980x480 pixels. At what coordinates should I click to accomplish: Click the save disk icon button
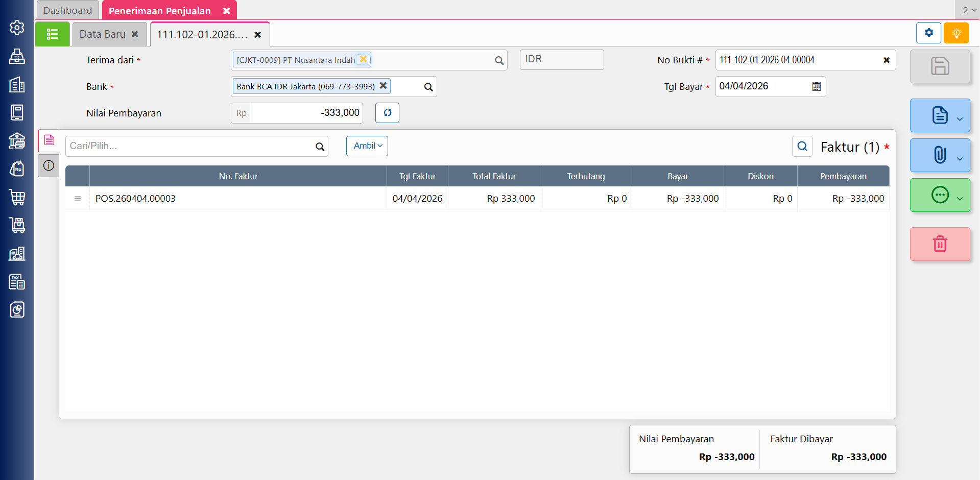[940, 66]
